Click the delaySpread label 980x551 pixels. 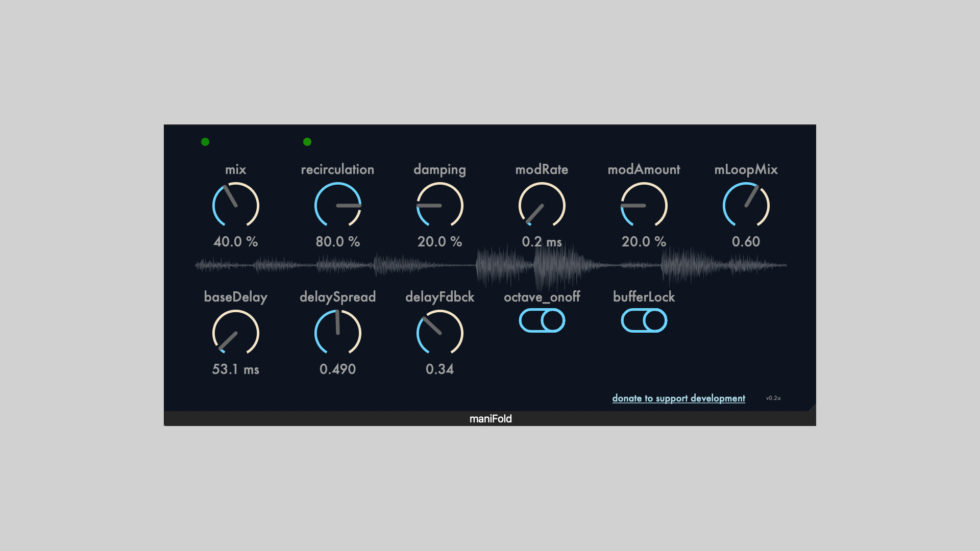[338, 297]
